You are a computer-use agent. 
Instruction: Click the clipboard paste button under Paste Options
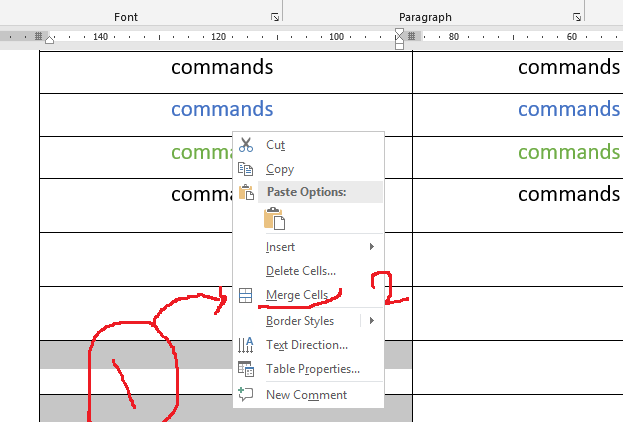[274, 219]
